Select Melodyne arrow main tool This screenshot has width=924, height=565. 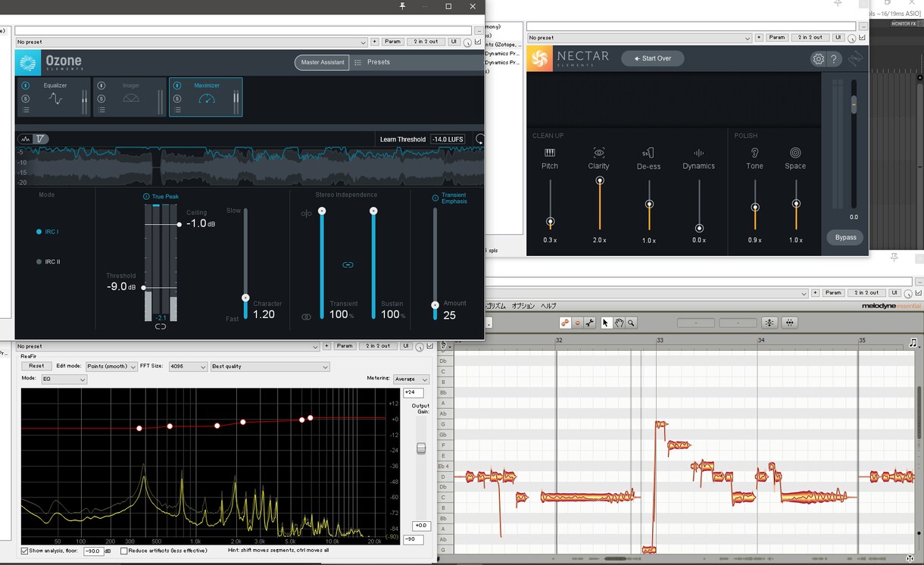(605, 323)
